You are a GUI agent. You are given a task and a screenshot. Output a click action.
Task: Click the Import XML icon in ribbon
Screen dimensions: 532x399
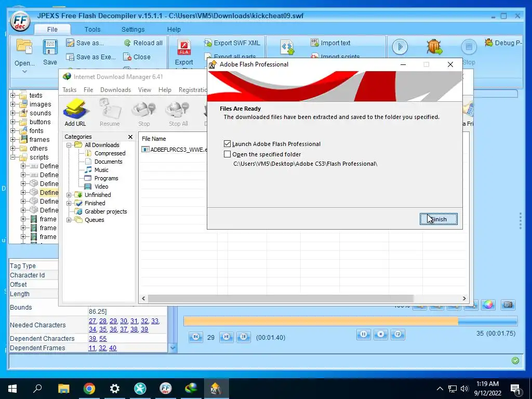click(287, 47)
